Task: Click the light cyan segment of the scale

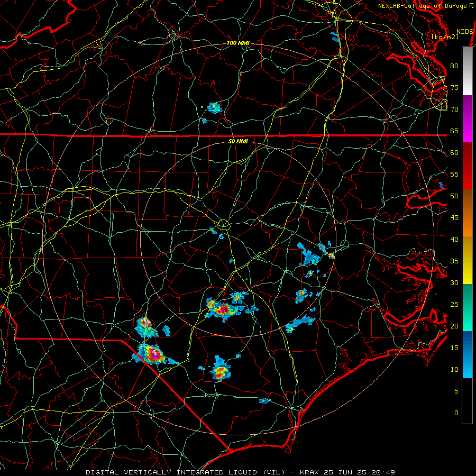Action: pyautogui.click(x=467, y=366)
